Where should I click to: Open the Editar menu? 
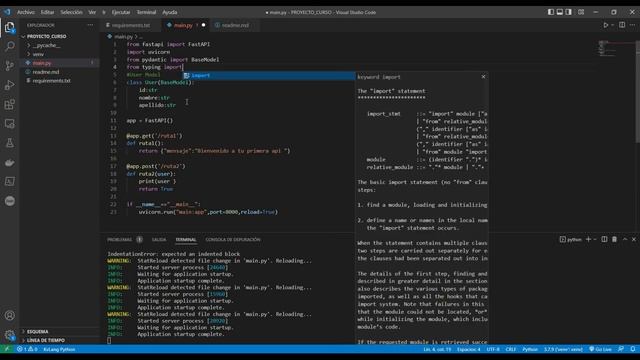(x=47, y=12)
